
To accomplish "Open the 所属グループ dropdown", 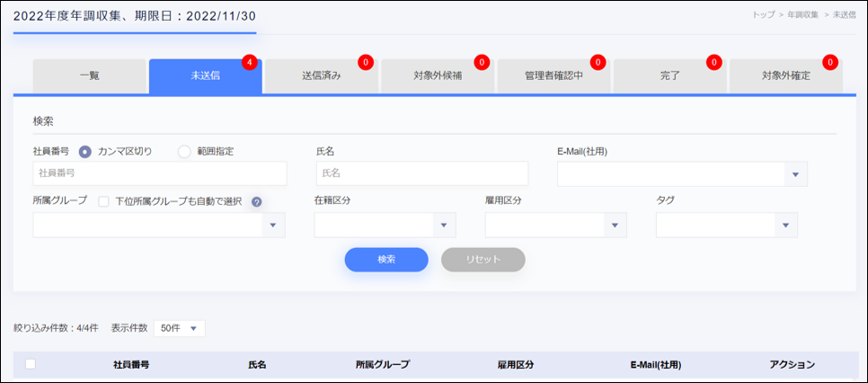I will [273, 226].
